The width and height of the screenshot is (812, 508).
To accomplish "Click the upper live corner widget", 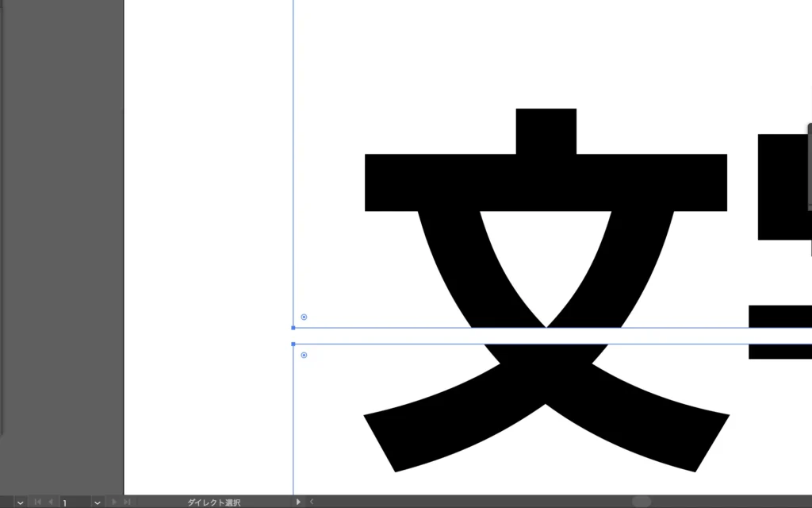I will click(304, 317).
